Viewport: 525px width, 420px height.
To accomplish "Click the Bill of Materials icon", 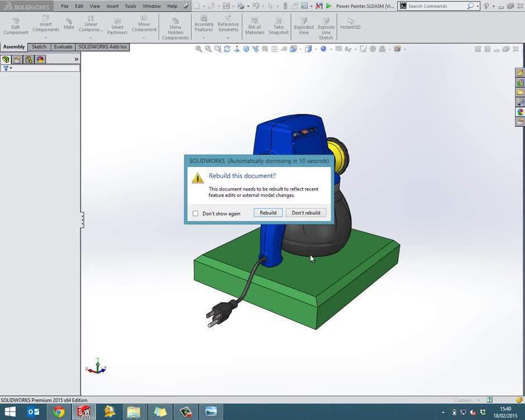I will tap(255, 25).
